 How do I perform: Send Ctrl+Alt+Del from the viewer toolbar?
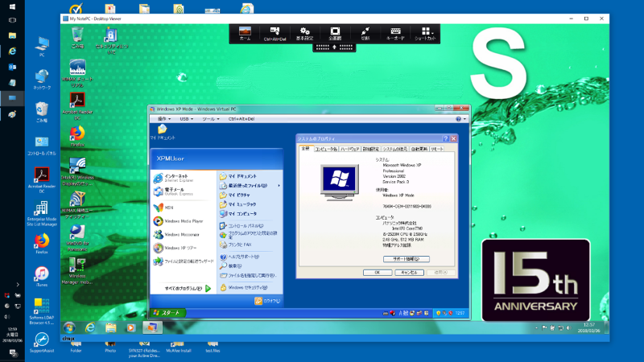tap(275, 32)
